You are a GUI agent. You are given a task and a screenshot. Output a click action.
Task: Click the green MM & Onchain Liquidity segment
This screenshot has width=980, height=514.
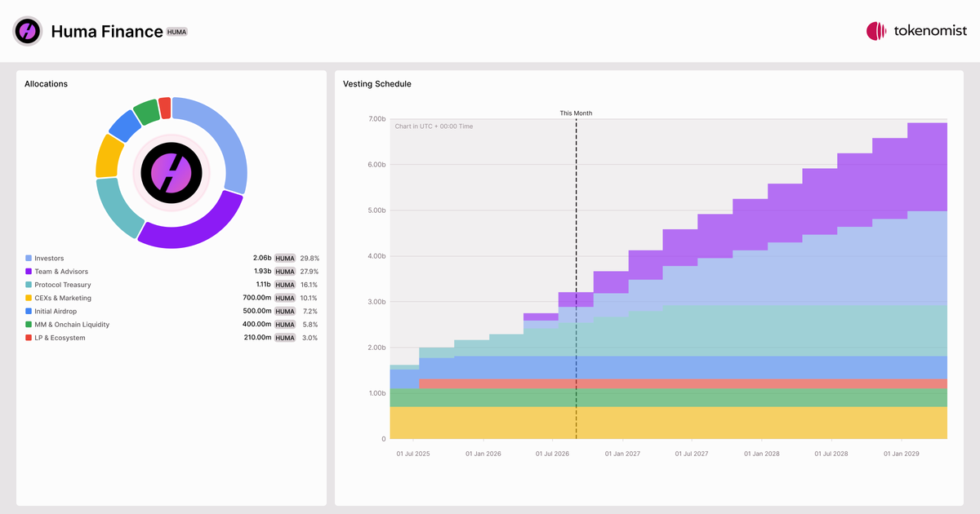[x=146, y=111]
